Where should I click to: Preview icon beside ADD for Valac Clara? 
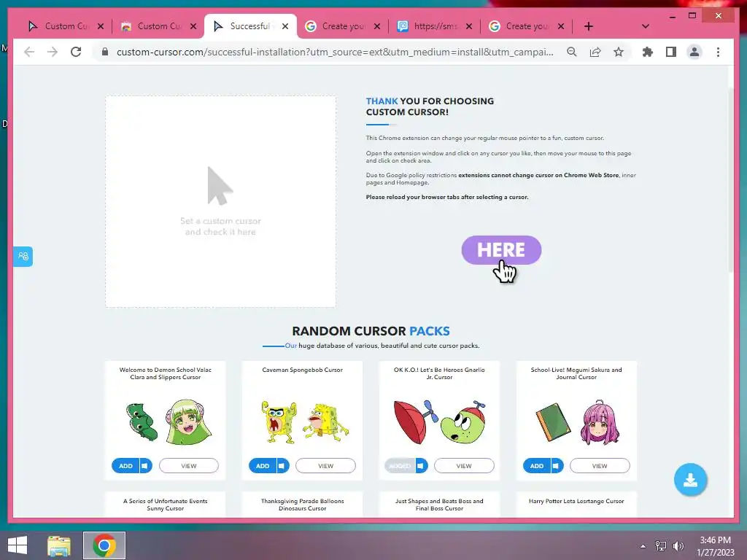click(x=145, y=466)
